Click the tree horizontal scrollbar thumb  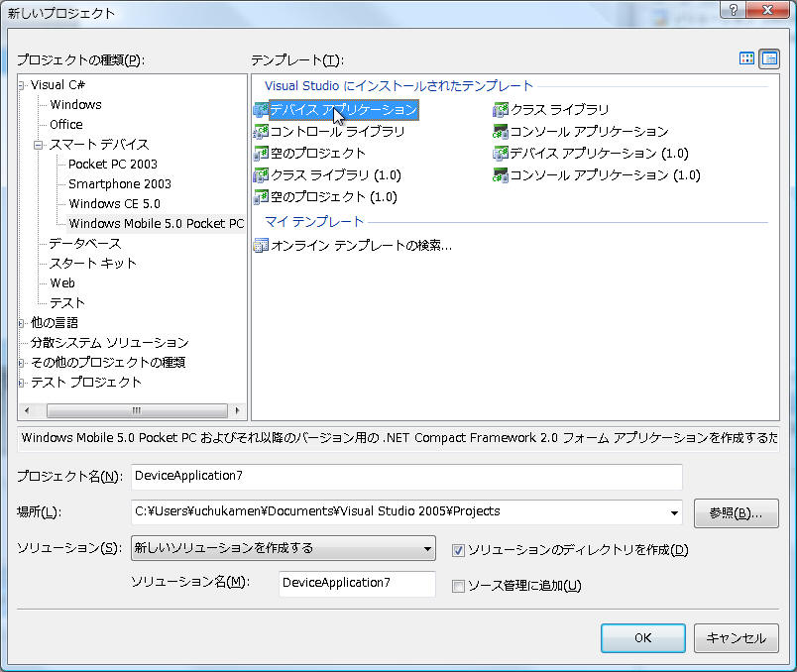[137, 410]
